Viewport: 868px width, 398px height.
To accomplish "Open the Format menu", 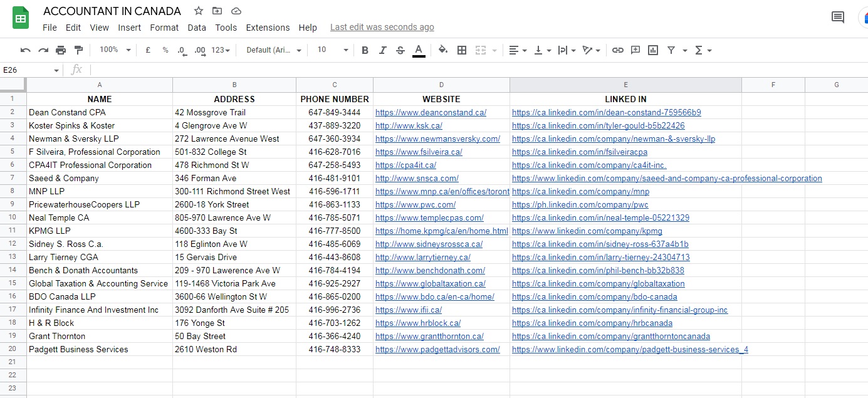I will [x=164, y=28].
